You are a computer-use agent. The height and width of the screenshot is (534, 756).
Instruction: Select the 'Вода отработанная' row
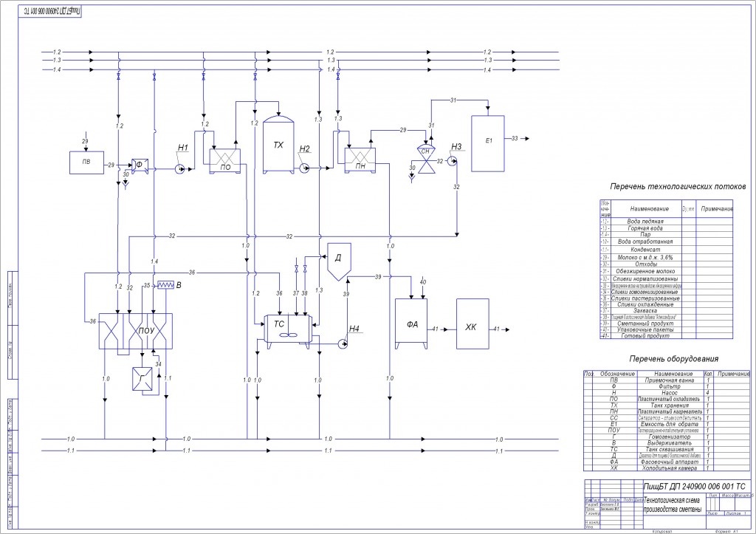(667, 242)
